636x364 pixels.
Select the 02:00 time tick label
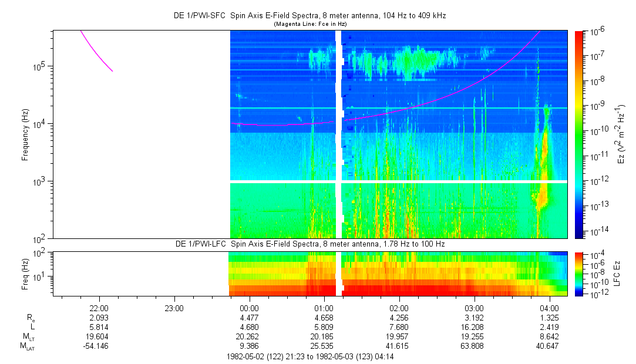[x=399, y=308]
